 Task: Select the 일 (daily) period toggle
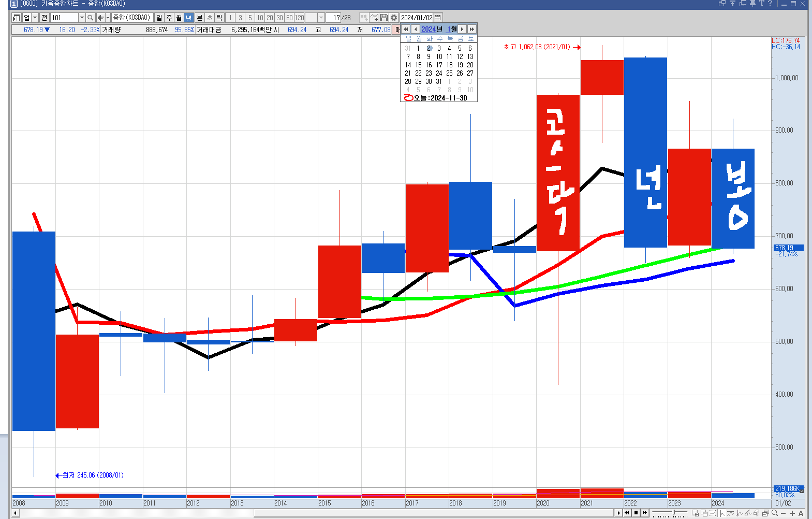click(159, 18)
